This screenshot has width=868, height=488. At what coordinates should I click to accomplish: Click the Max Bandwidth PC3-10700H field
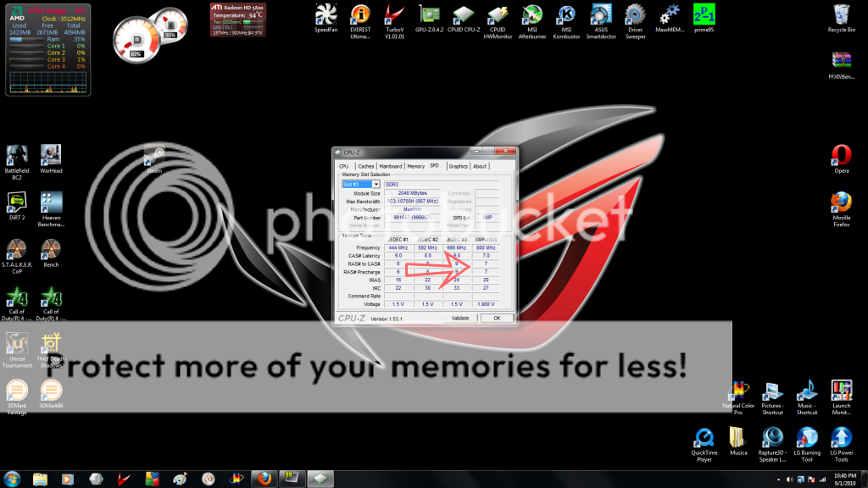413,202
